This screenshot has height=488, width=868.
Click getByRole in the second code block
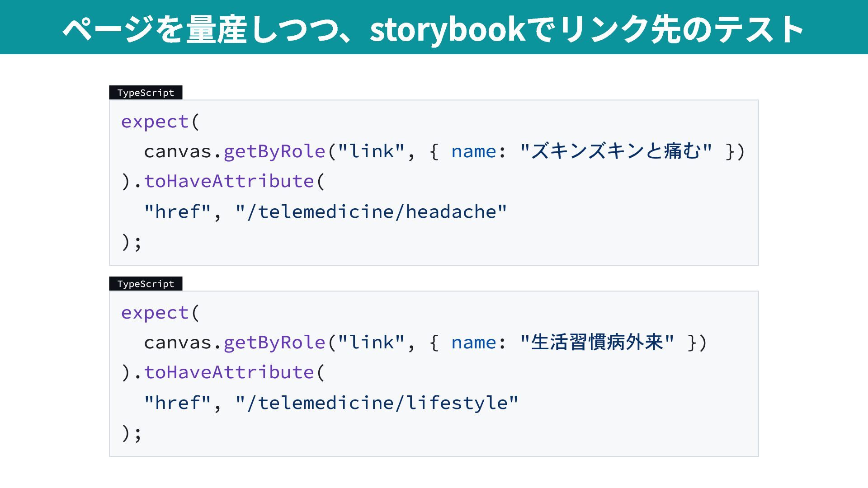274,343
